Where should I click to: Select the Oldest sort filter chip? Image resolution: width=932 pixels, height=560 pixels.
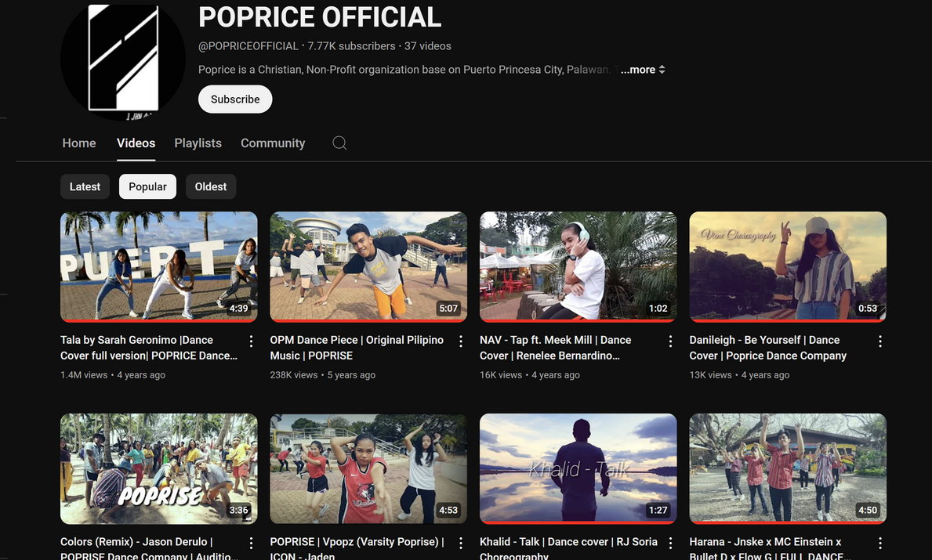coord(211,186)
